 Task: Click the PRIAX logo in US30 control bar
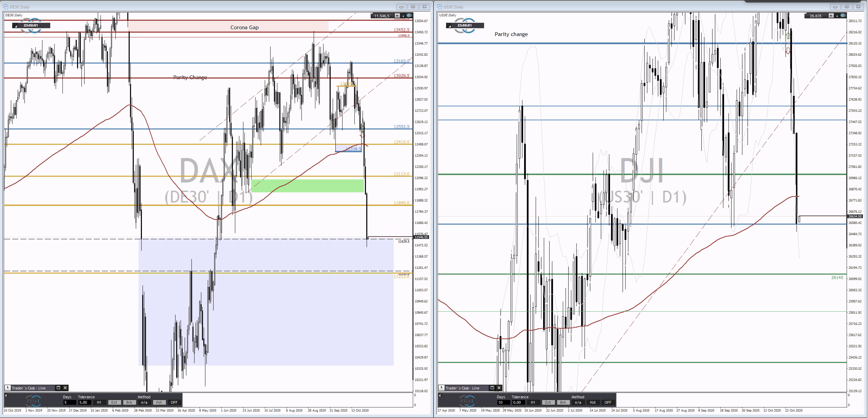(467, 401)
